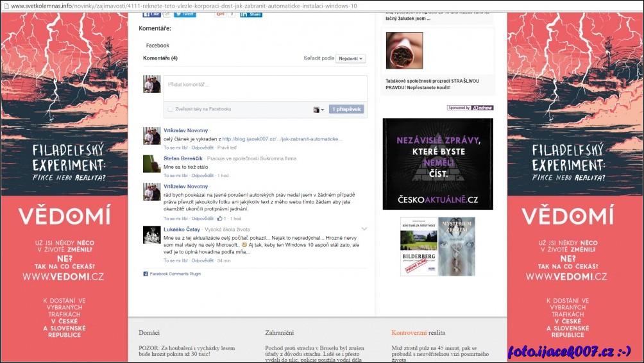Click 'Odpovědět' under Štefan Bereščík's comment

(x=203, y=175)
